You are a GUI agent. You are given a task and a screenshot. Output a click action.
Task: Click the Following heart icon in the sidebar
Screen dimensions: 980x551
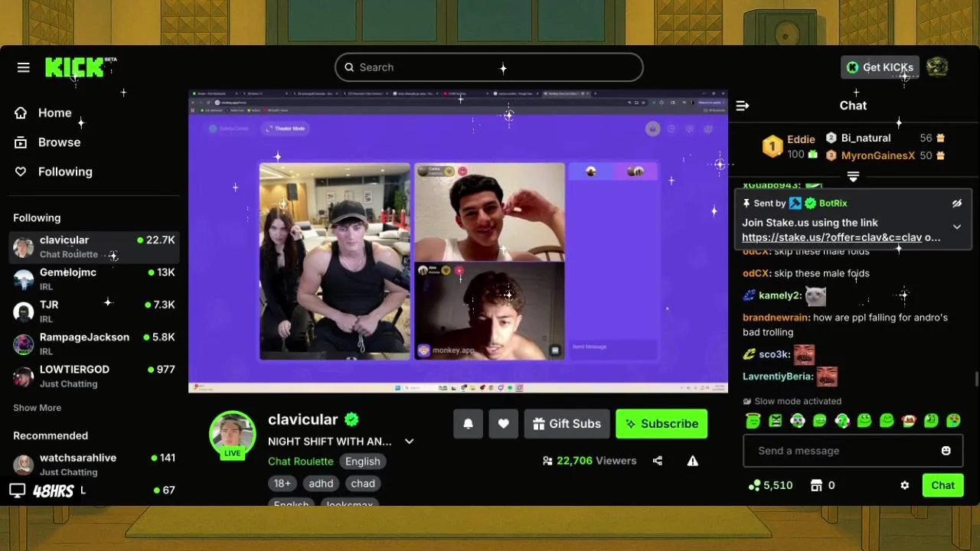click(21, 171)
